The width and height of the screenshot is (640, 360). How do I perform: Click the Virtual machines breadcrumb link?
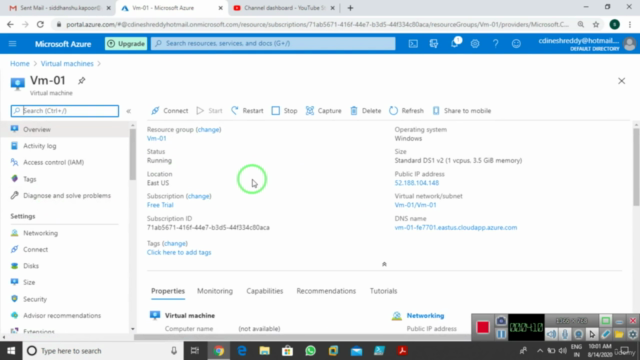click(x=67, y=64)
